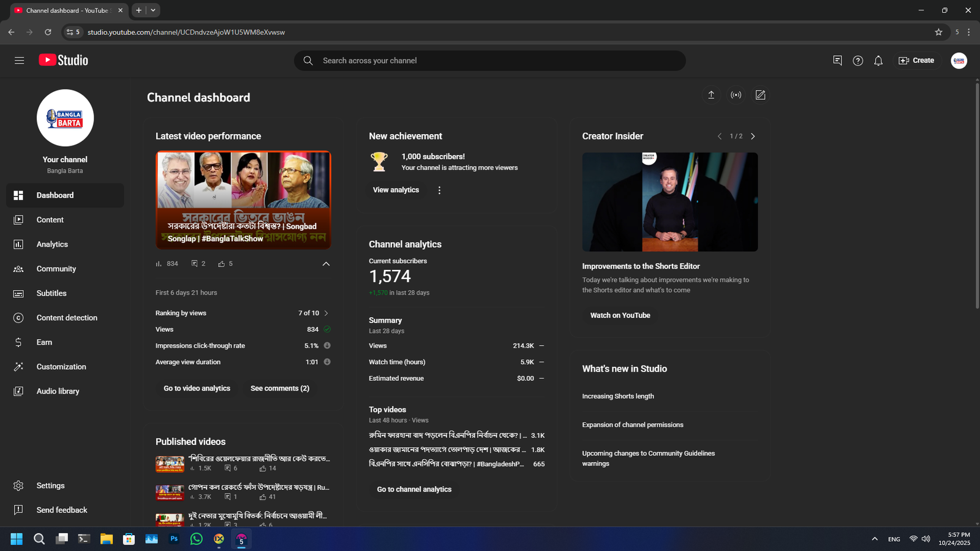This screenshot has height=551, width=980.
Task: Click the create post pencil icon
Action: tap(760, 95)
